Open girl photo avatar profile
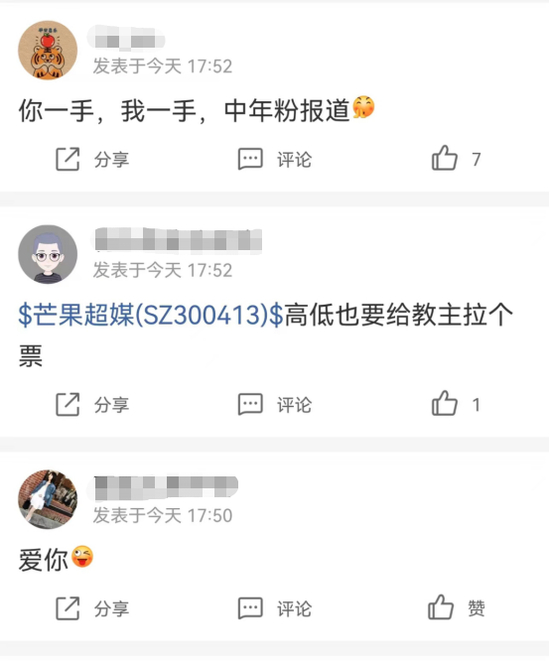The width and height of the screenshot is (550, 662). coord(48,499)
